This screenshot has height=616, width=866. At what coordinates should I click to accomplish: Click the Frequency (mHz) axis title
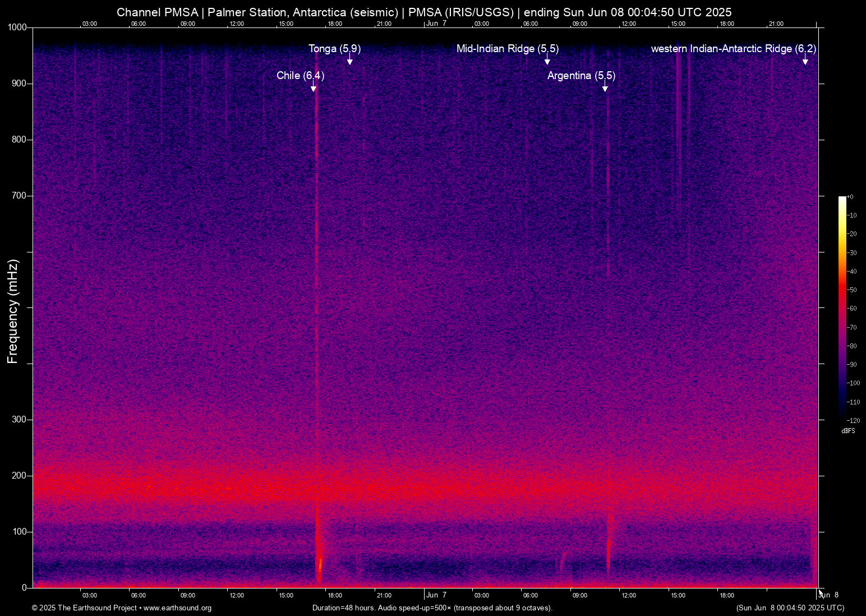point(13,311)
